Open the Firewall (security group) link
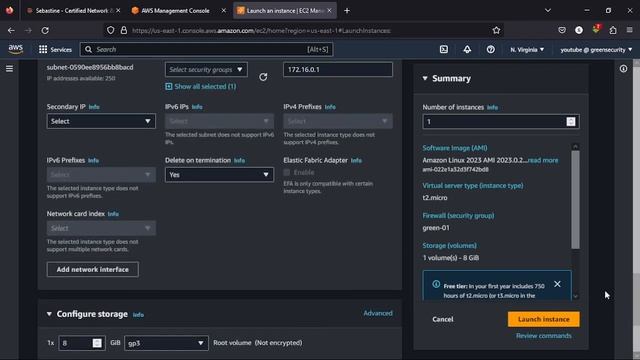 [x=458, y=216]
